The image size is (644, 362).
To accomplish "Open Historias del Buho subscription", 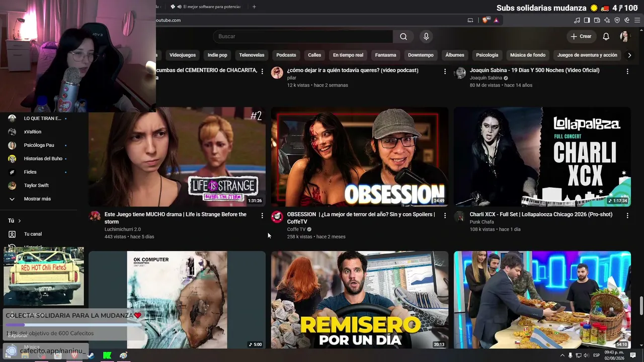I will pos(43,159).
